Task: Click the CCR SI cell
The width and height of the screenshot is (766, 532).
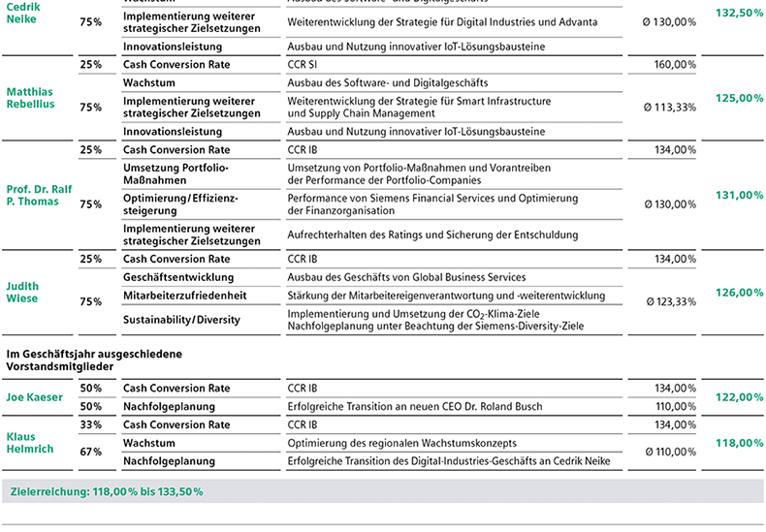Action: coord(302,64)
